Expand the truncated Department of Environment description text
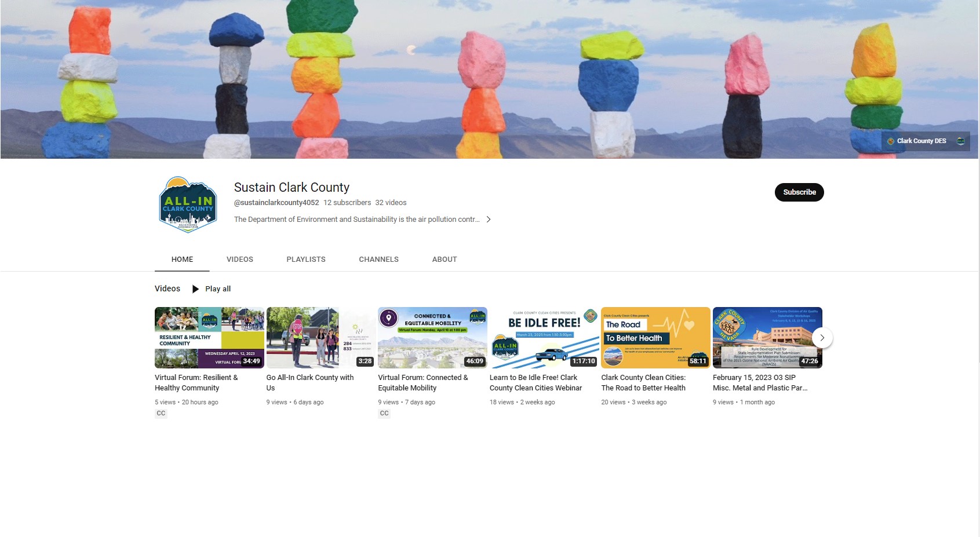This screenshot has height=537, width=980. coord(356,220)
